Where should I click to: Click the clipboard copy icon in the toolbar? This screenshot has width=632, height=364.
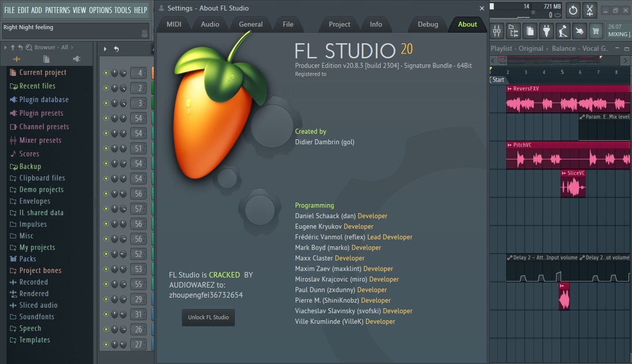click(x=530, y=31)
